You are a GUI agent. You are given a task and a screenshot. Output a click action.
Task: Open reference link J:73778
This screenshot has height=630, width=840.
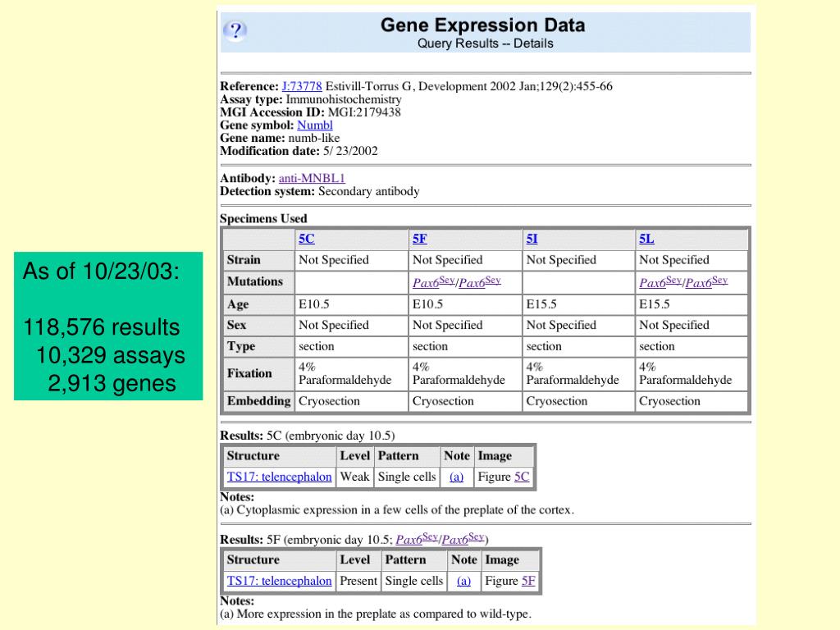click(302, 86)
